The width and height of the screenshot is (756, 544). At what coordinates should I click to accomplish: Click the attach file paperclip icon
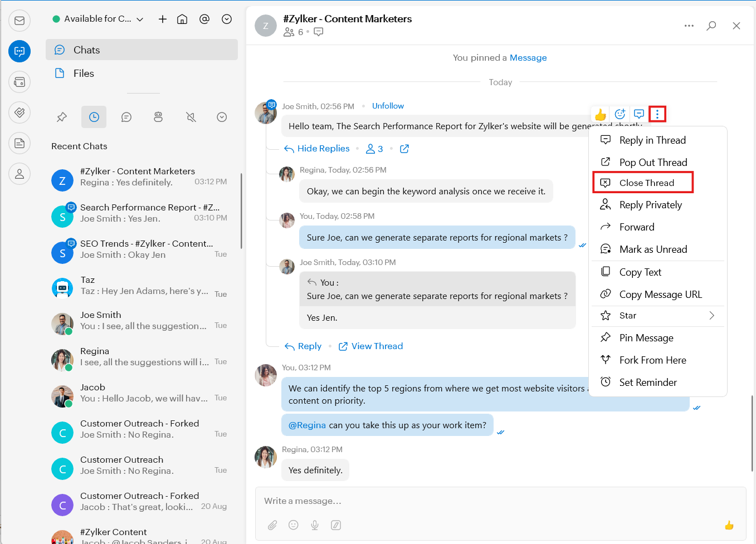pos(272,525)
